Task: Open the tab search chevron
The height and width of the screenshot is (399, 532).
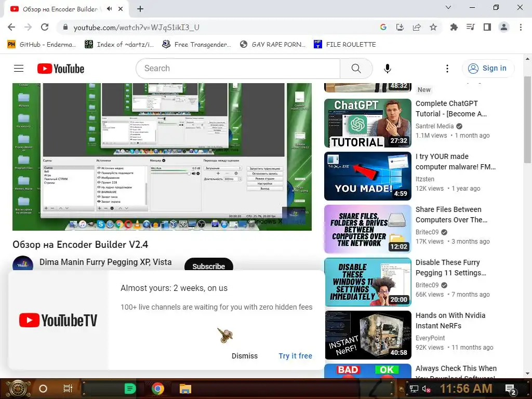Action: pyautogui.click(x=448, y=7)
